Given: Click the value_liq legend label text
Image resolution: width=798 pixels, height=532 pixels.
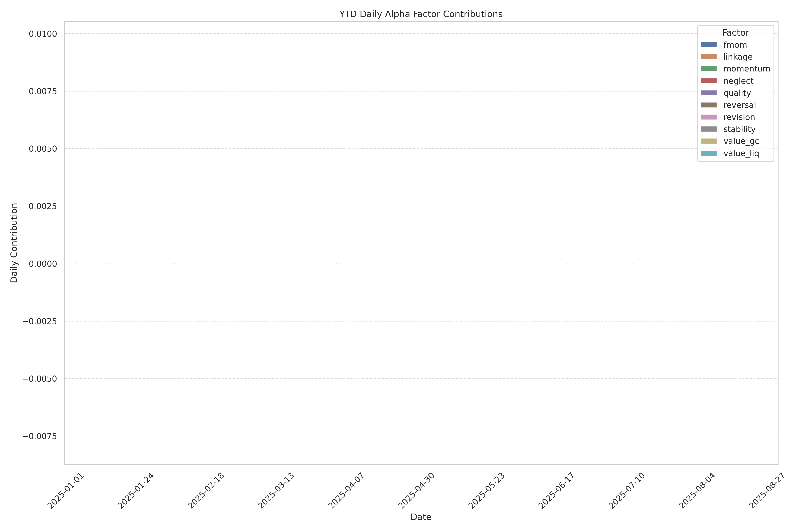Looking at the screenshot, I should pyautogui.click(x=741, y=153).
